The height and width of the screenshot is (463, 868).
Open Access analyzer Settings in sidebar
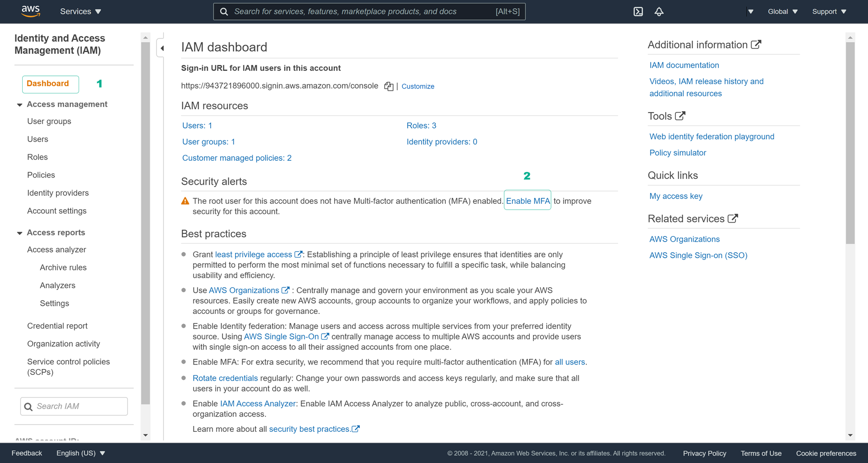pyautogui.click(x=54, y=304)
